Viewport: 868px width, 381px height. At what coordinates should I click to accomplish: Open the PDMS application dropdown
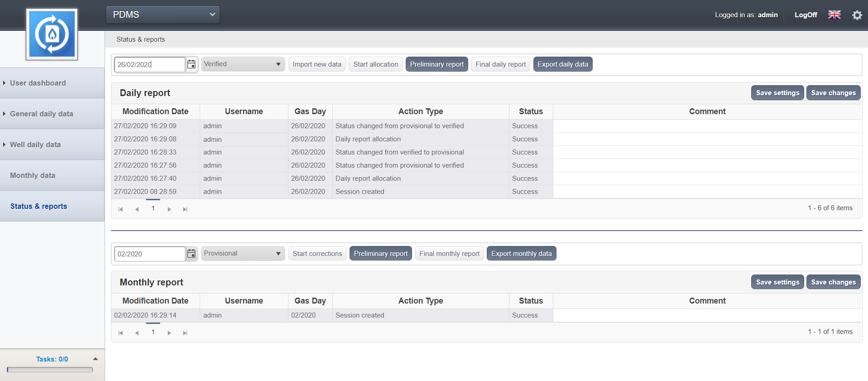(163, 14)
